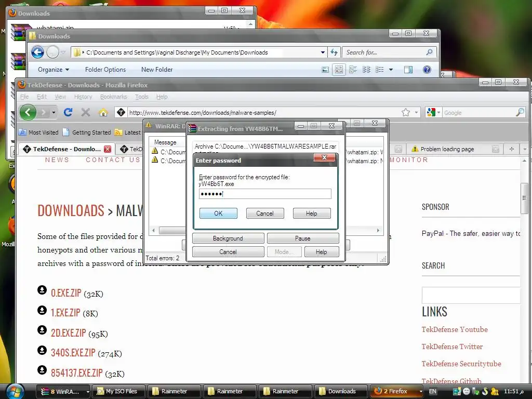
Task: Go to Firefox home page
Action: point(103,112)
